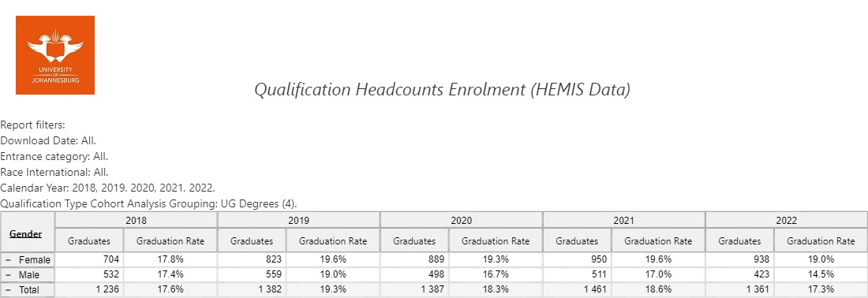Select Female 2018 graduates cell 704
This screenshot has height=298, width=868.
click(89, 260)
